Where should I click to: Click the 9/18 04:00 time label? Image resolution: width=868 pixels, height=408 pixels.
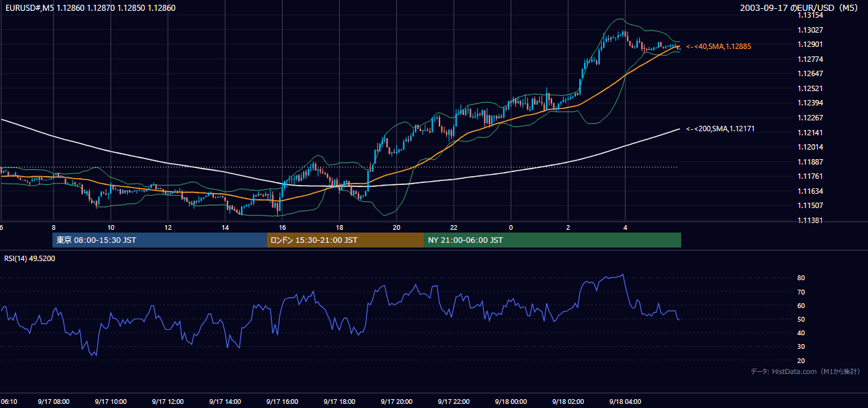coord(625,402)
